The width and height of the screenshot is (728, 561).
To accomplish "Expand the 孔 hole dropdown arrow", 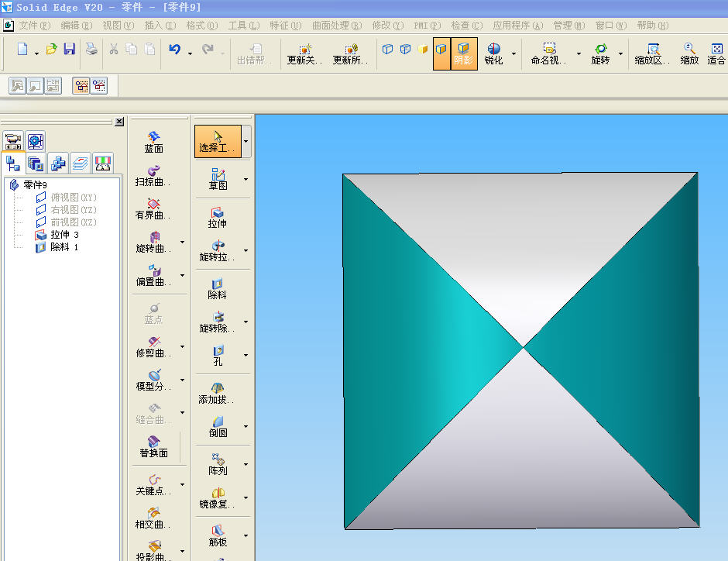I will tap(246, 355).
